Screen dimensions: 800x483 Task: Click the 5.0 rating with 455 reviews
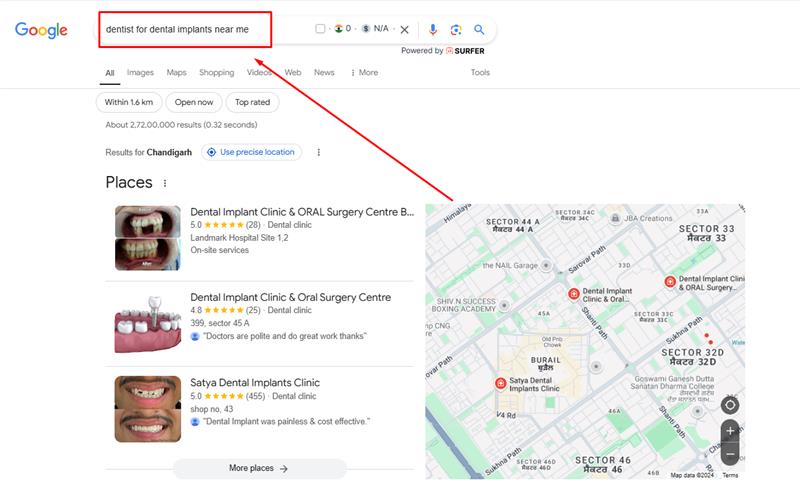tap(228, 396)
